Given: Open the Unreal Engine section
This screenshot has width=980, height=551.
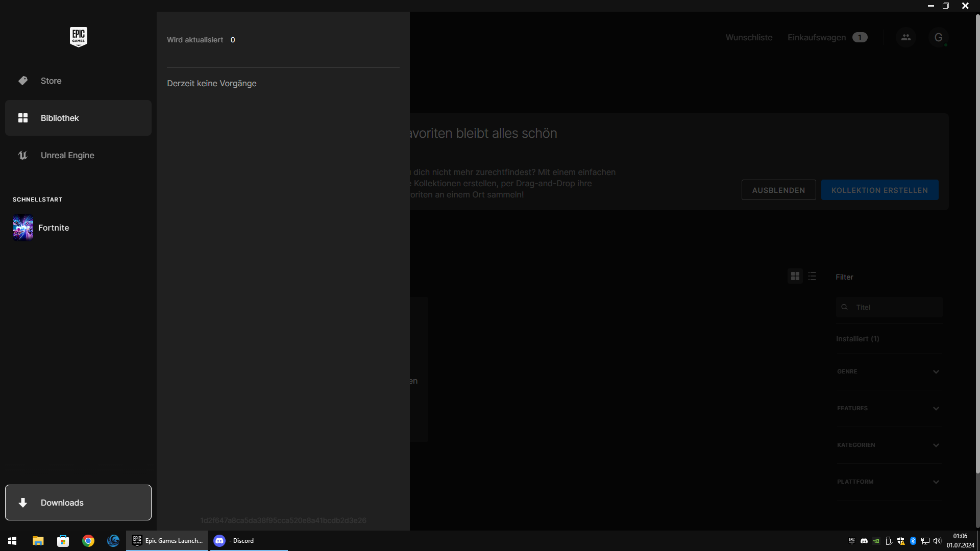Looking at the screenshot, I should 78,155.
